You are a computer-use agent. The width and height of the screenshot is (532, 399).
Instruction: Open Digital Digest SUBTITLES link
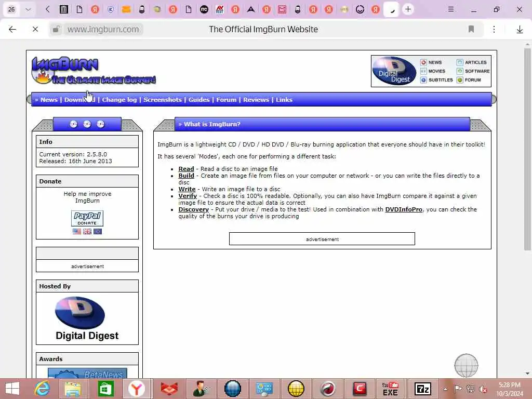(x=436, y=80)
